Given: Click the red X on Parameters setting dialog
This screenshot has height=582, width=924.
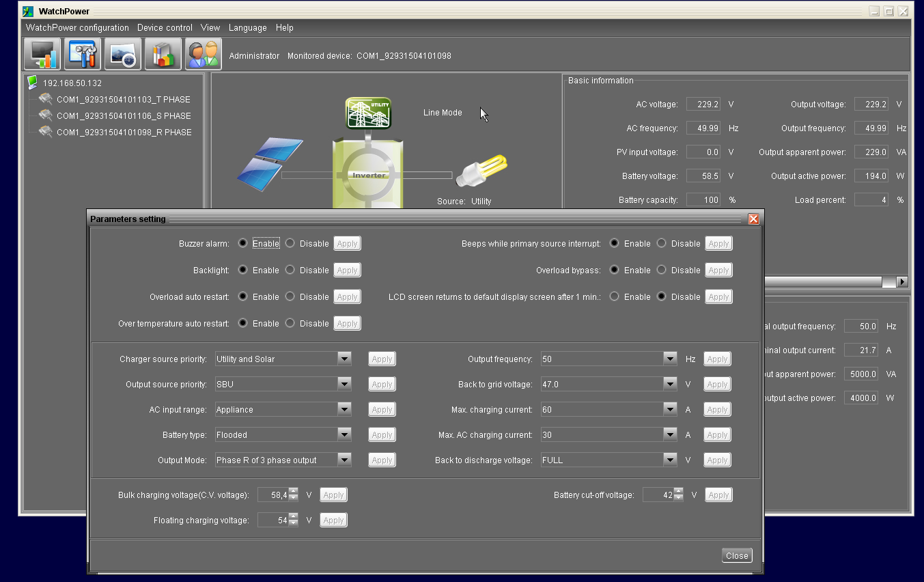Looking at the screenshot, I should click(x=753, y=219).
